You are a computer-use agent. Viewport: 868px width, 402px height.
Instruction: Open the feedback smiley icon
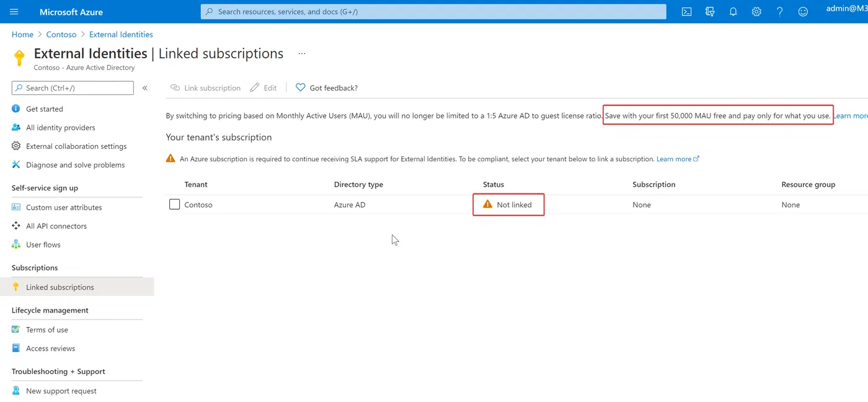803,12
